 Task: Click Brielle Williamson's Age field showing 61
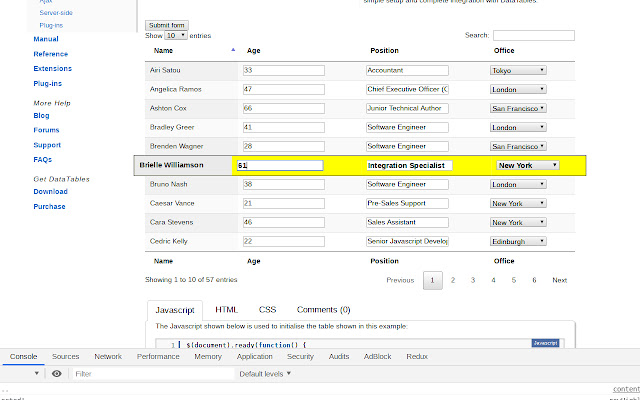pos(280,165)
